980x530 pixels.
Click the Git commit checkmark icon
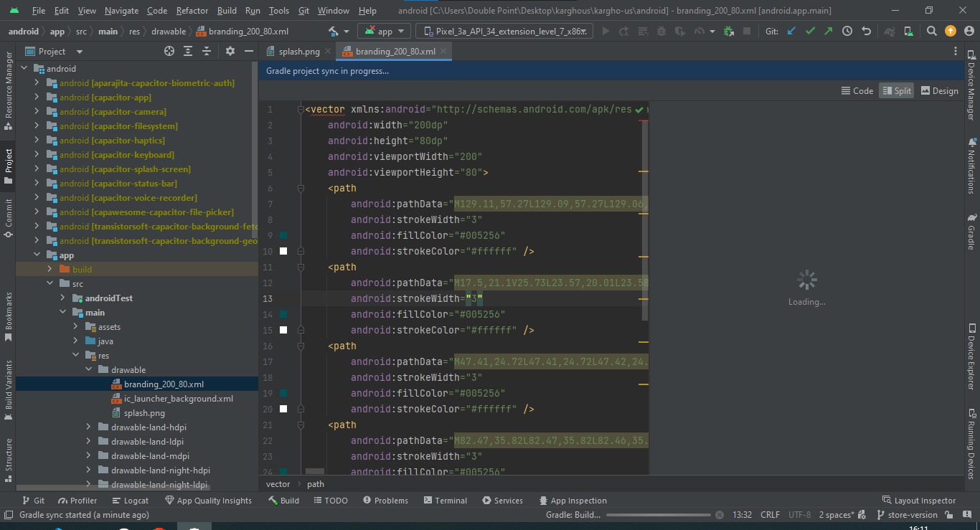[810, 32]
